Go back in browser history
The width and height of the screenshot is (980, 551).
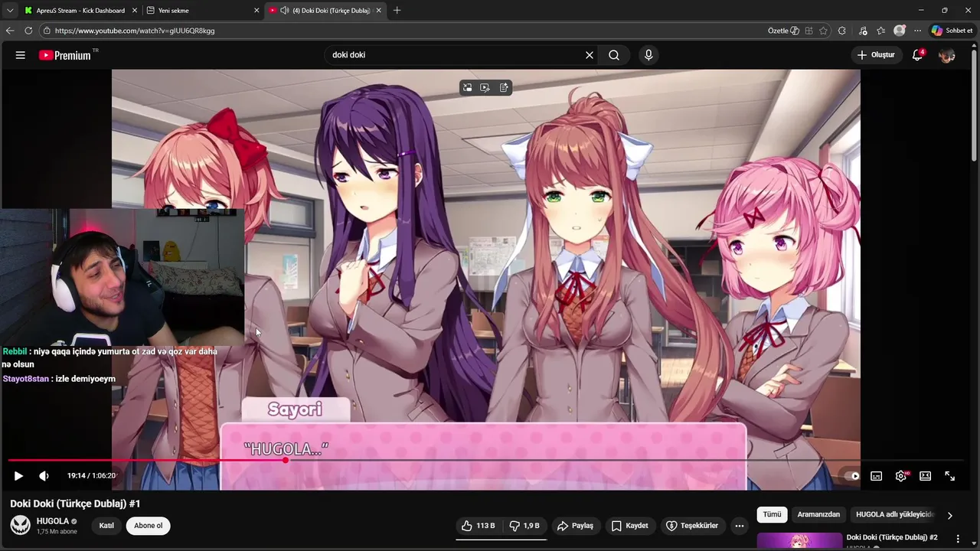[10, 31]
